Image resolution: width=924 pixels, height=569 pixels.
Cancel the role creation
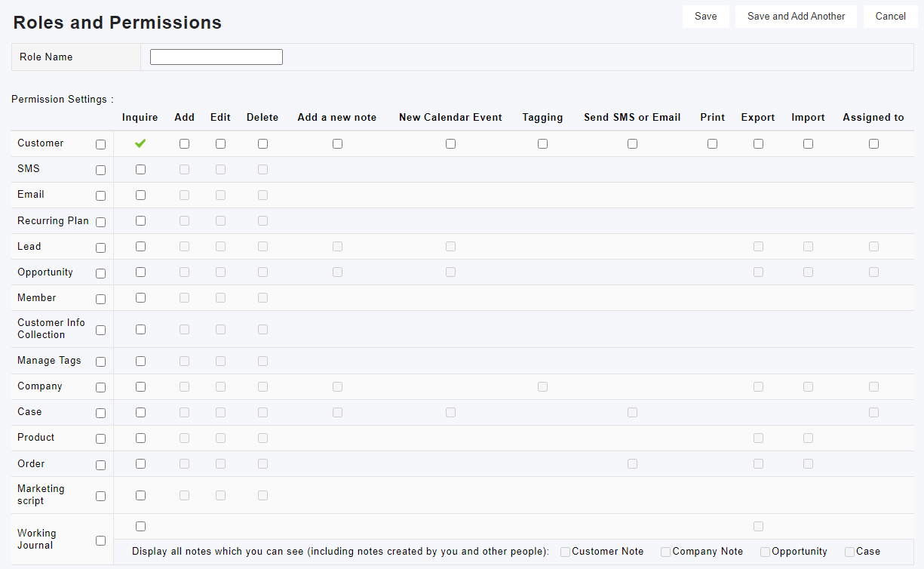click(890, 17)
